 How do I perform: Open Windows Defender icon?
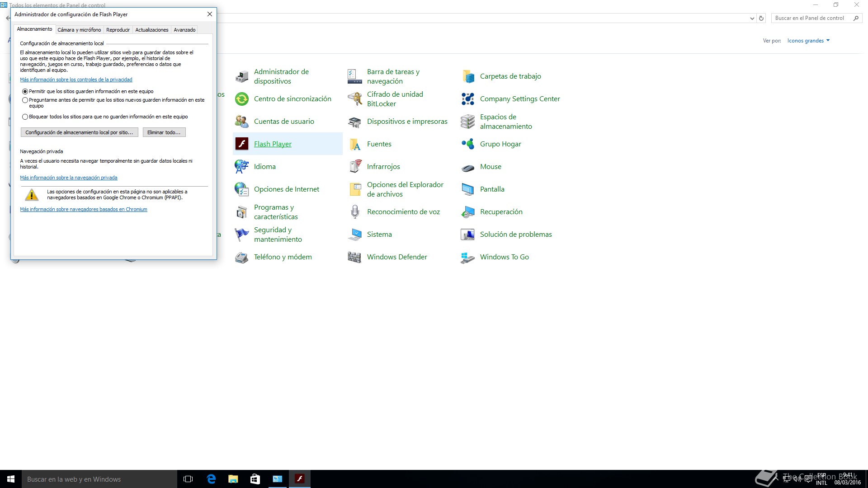click(355, 257)
